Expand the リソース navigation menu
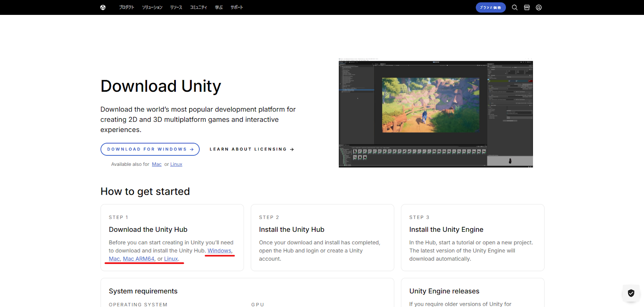644x307 pixels. point(176,7)
